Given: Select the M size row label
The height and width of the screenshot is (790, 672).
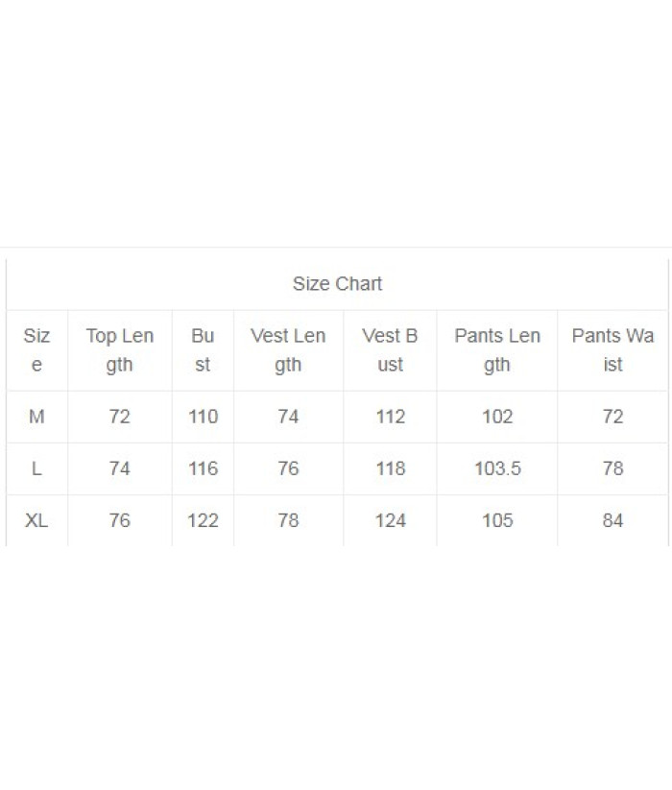Looking at the screenshot, I should [36, 417].
